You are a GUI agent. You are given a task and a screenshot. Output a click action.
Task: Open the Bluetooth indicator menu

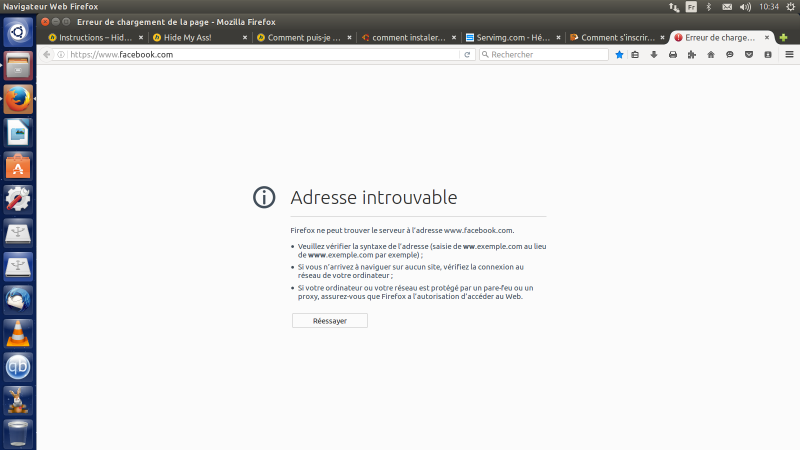(x=709, y=7)
